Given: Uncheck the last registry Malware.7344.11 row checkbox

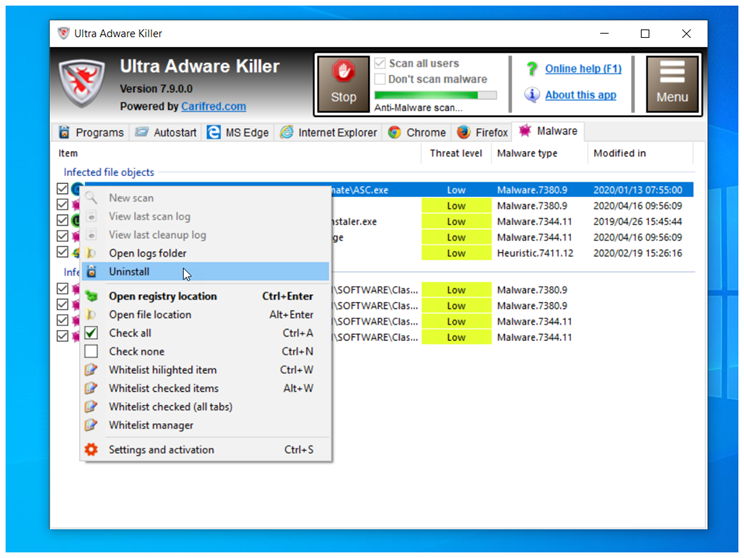Looking at the screenshot, I should click(x=62, y=336).
